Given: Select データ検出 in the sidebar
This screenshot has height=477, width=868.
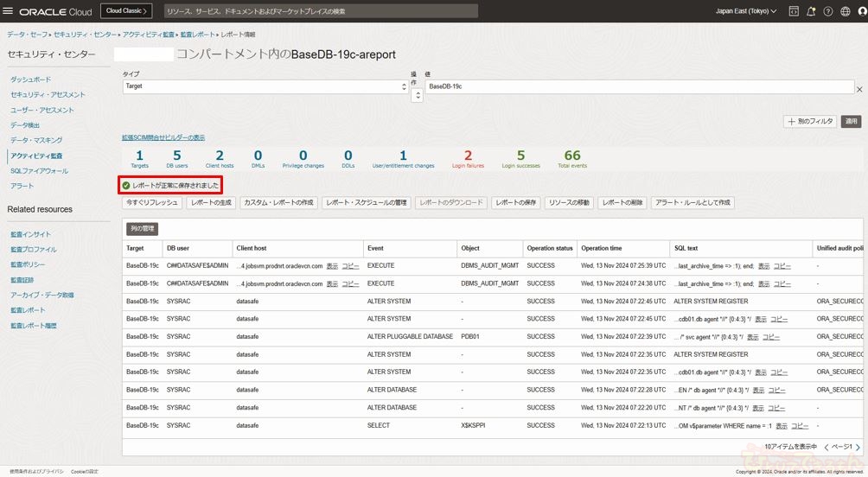Looking at the screenshot, I should [x=25, y=125].
